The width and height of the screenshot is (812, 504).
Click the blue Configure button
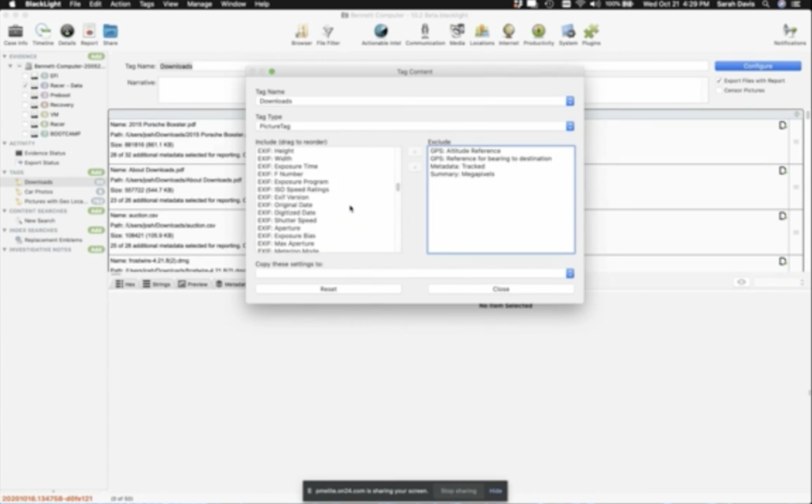758,67
